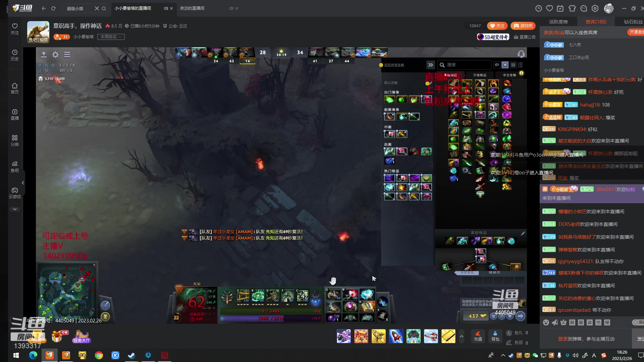Viewport: 644px width, 362px height.
Task: Toggle the 梗 option in chat toolbar
Action: click(607, 322)
